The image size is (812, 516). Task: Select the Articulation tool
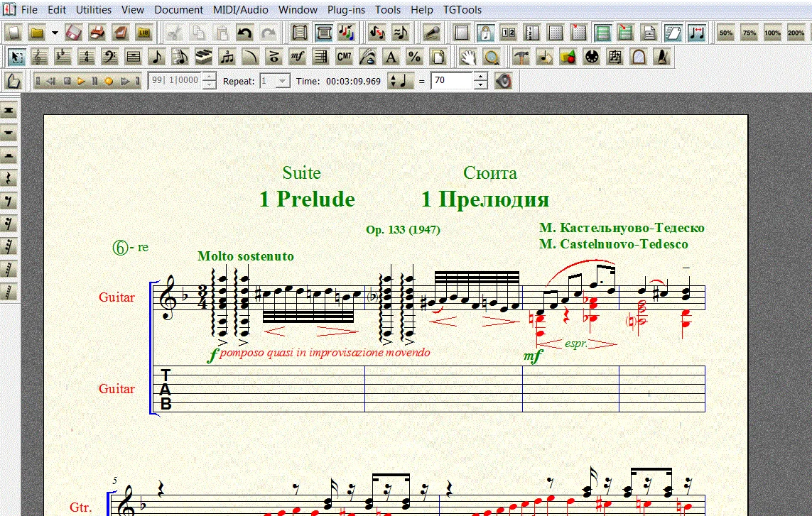(x=274, y=56)
